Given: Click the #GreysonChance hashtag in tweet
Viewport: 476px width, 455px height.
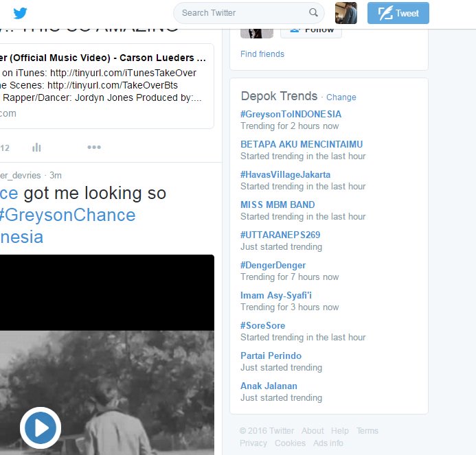Looking at the screenshot, I should pos(67,215).
